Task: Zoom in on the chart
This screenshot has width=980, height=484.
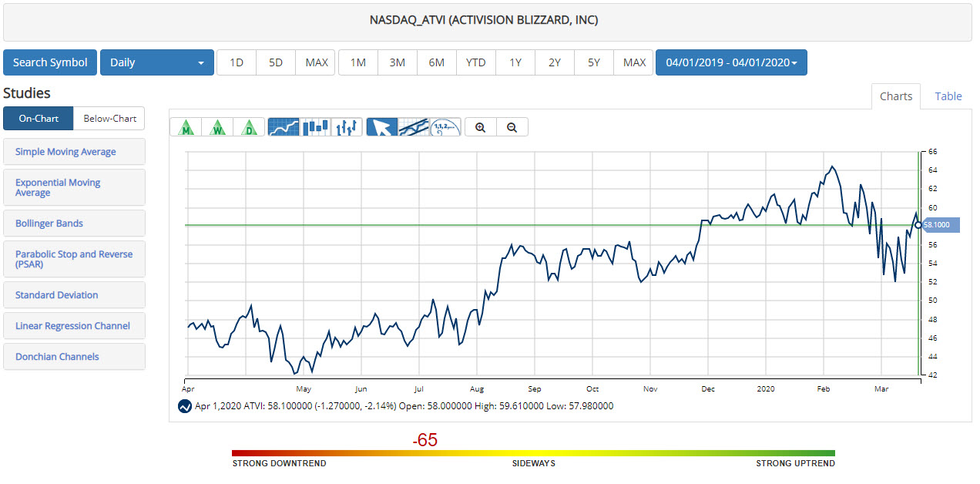Action: coord(481,127)
